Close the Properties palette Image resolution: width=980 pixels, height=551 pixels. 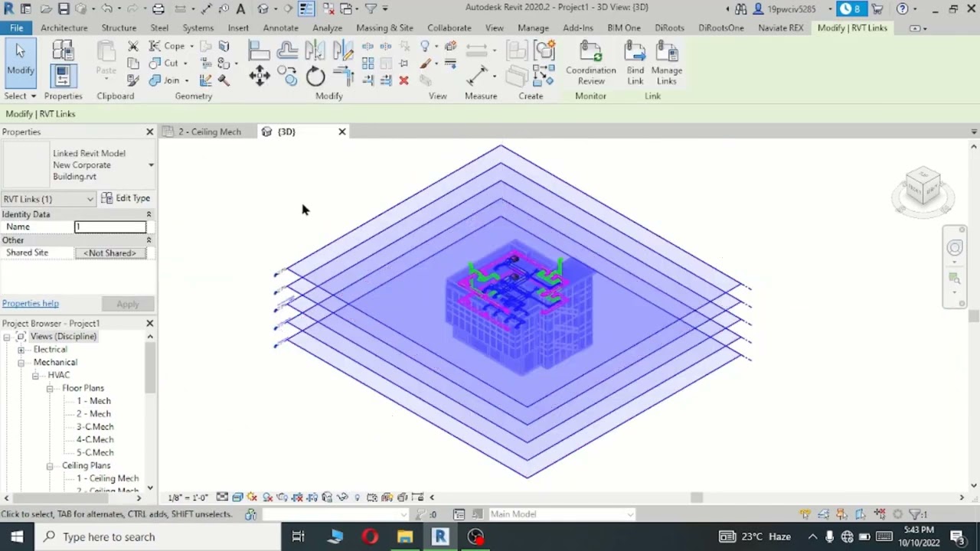point(150,132)
